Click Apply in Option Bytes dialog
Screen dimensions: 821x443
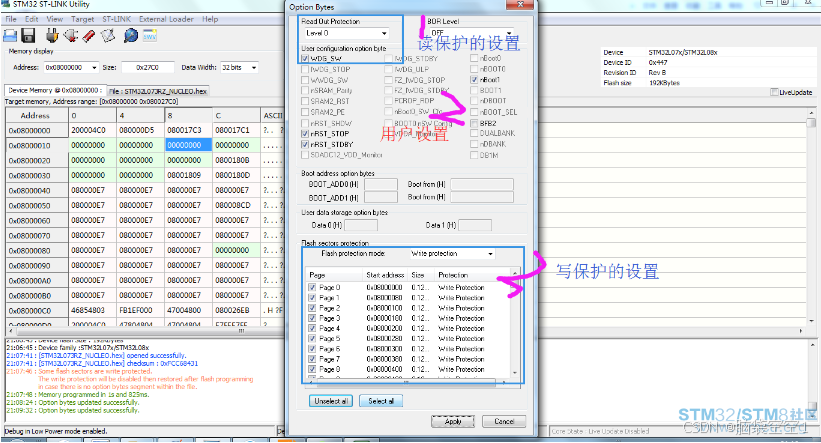click(453, 422)
